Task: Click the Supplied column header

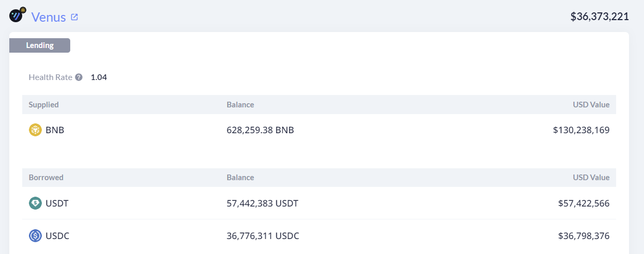Action: [x=43, y=105]
